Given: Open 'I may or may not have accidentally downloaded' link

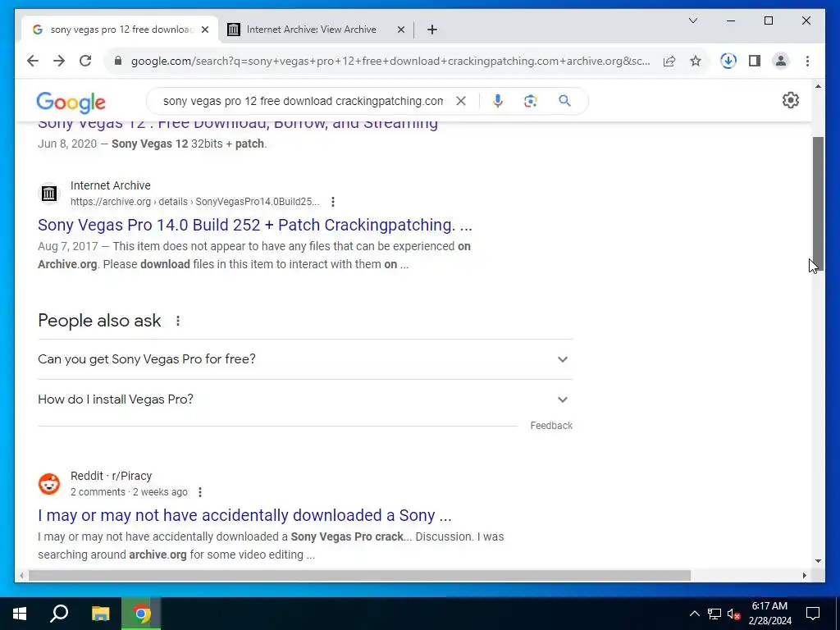Looking at the screenshot, I should [x=244, y=515].
